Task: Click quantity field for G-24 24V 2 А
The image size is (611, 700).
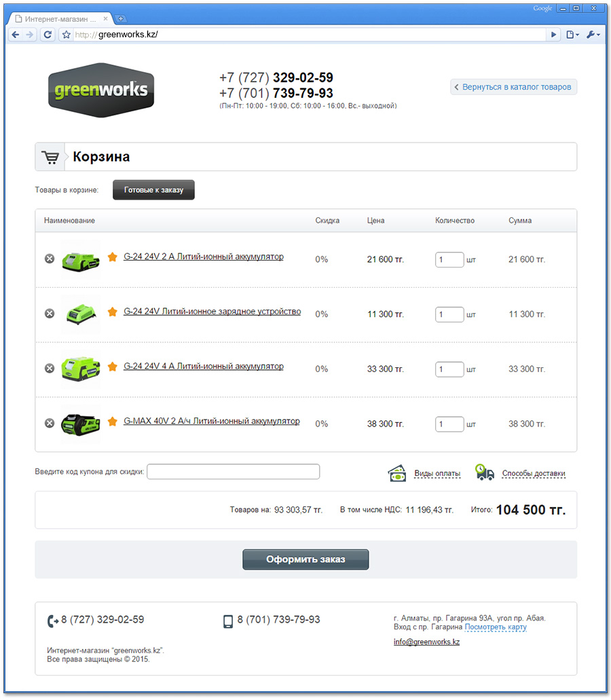Action: tap(449, 259)
